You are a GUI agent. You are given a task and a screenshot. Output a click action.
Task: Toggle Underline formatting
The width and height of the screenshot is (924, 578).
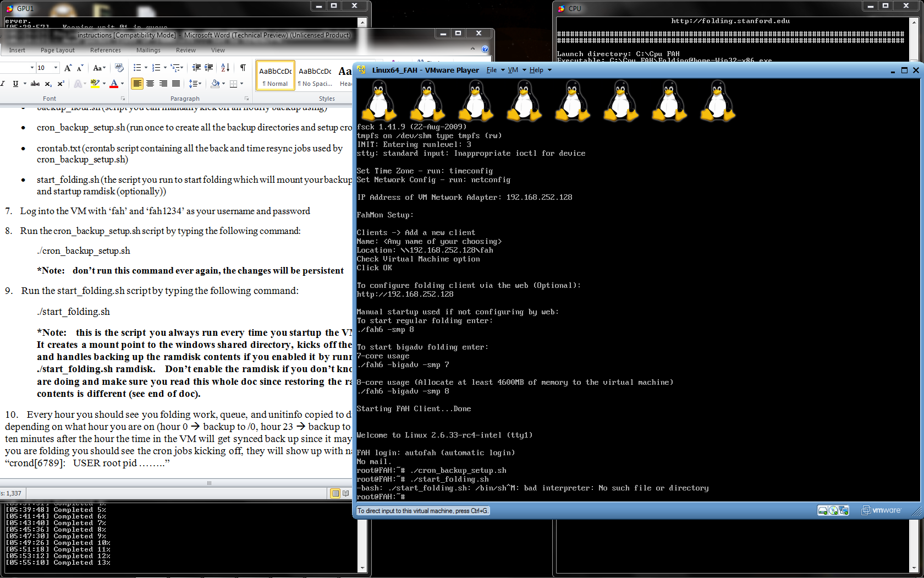[15, 84]
